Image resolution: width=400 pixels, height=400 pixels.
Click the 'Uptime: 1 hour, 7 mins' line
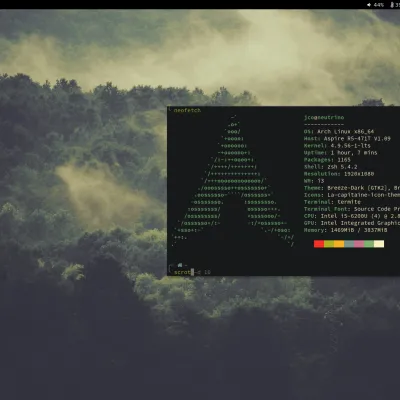point(340,153)
